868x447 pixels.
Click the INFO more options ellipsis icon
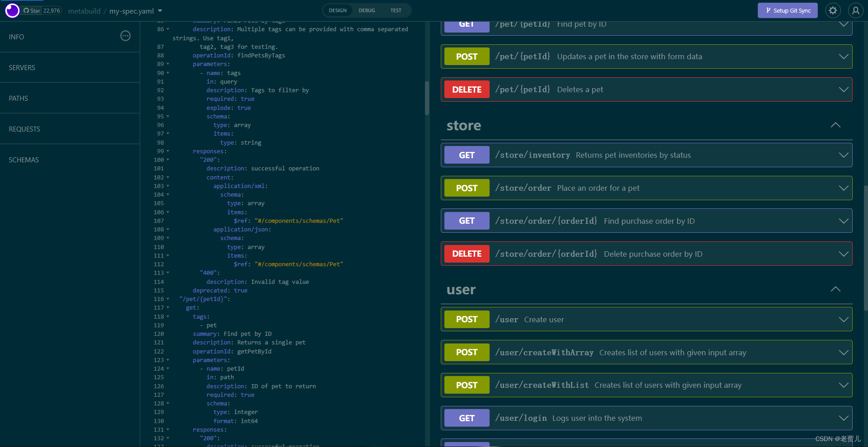click(125, 36)
